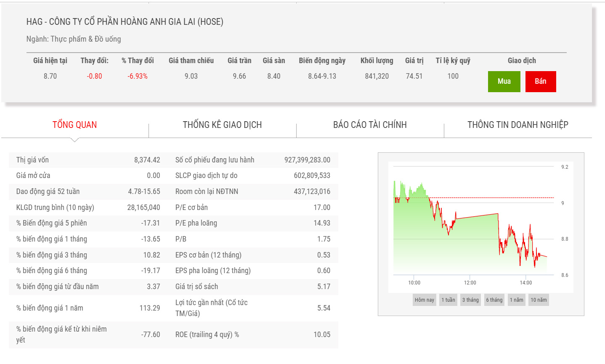Click the 12:00 label on the chart axis
Viewport: 605px width, 364px height.
tap(470, 283)
